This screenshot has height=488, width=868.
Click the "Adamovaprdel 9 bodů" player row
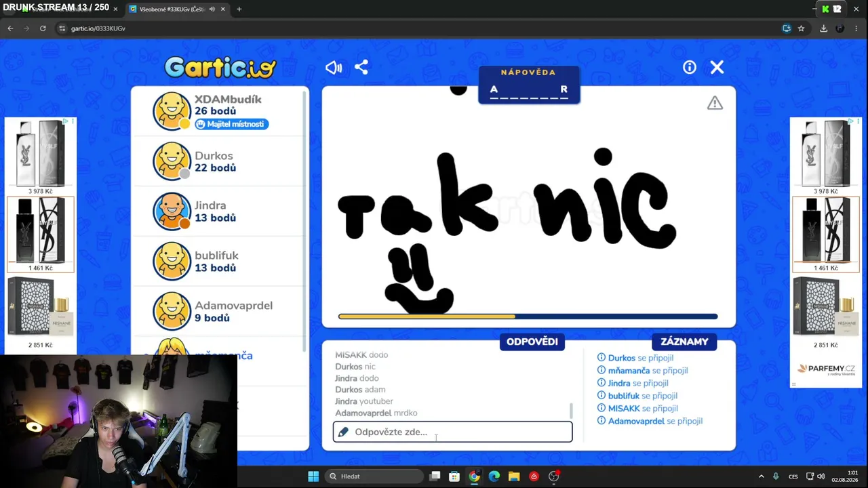(219, 312)
